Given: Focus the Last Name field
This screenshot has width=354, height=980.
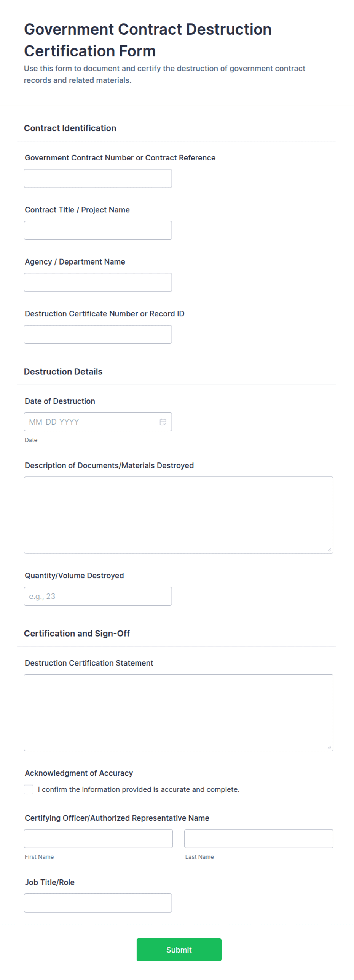Looking at the screenshot, I should click(259, 839).
